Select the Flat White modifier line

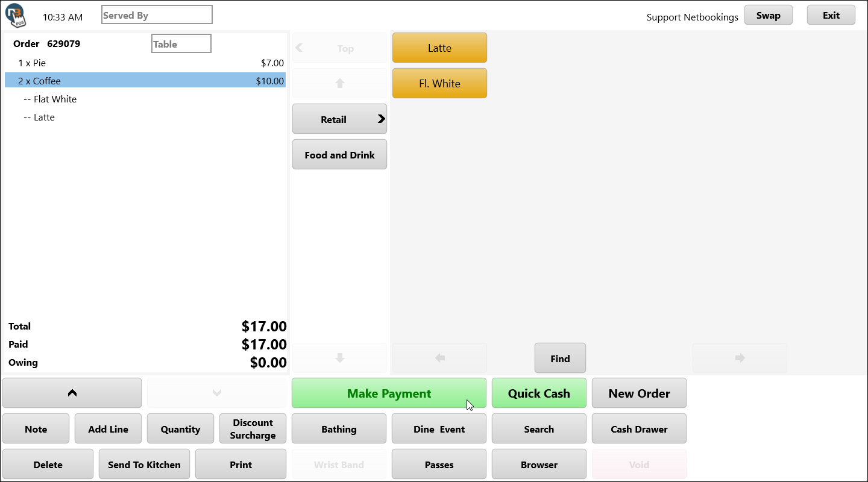pyautogui.click(x=145, y=99)
